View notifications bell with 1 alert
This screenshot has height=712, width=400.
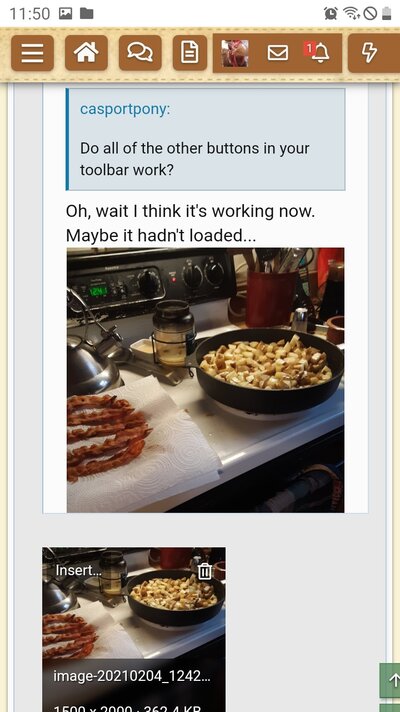pos(318,53)
